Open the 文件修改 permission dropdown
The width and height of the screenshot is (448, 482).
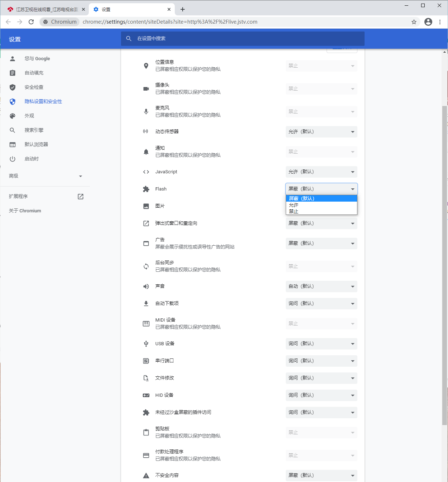322,378
